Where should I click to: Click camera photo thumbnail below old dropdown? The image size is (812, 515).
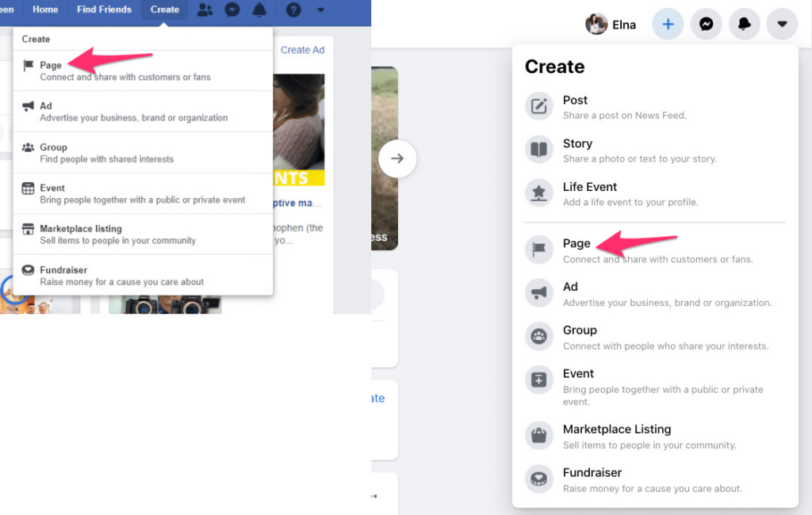(165, 305)
